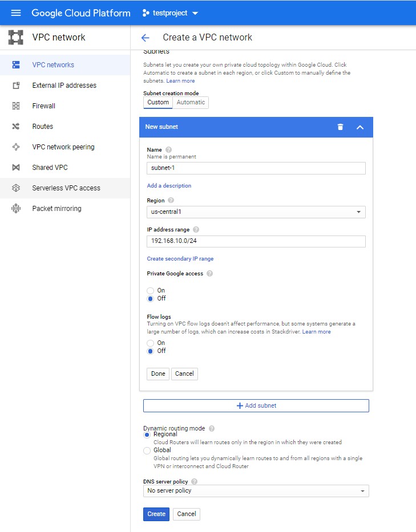The image size is (416, 532).
Task: Click Done button for subnet
Action: [158, 374]
